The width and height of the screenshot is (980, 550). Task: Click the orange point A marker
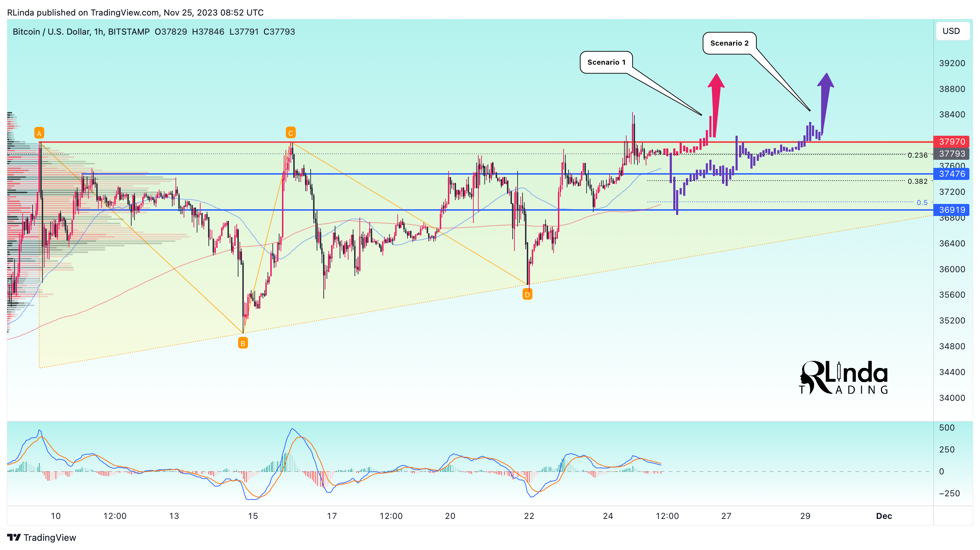[x=39, y=133]
